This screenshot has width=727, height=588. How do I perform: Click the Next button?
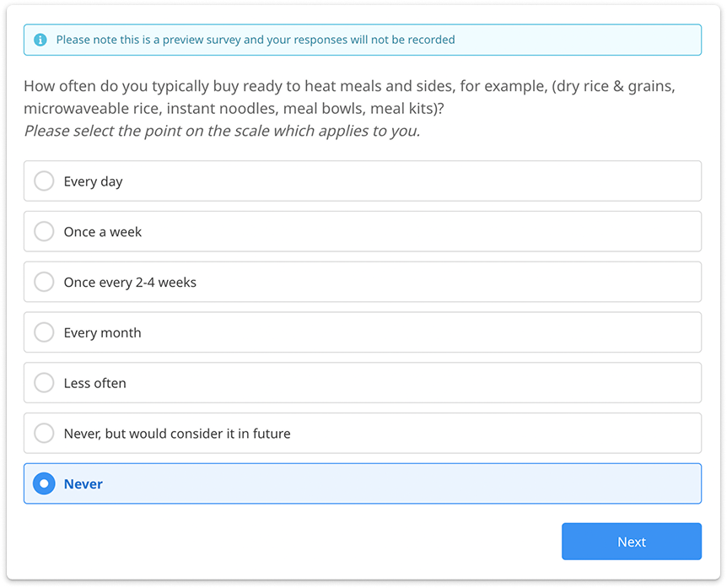click(632, 542)
